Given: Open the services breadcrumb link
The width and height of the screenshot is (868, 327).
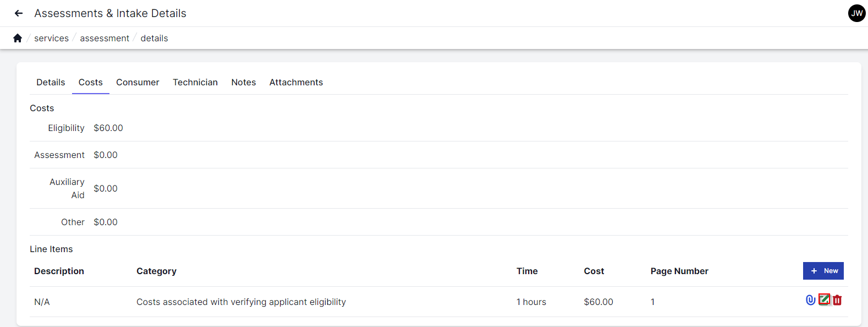Looking at the screenshot, I should pos(51,38).
